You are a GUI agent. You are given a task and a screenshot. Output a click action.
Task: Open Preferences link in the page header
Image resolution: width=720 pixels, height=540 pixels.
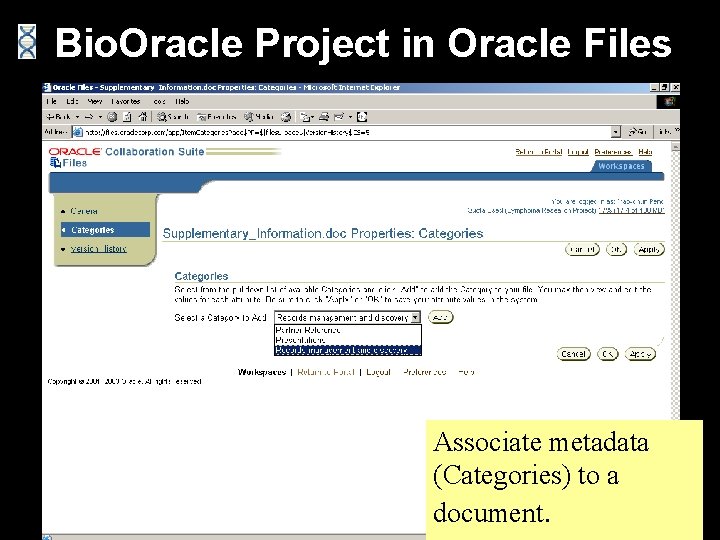point(613,152)
